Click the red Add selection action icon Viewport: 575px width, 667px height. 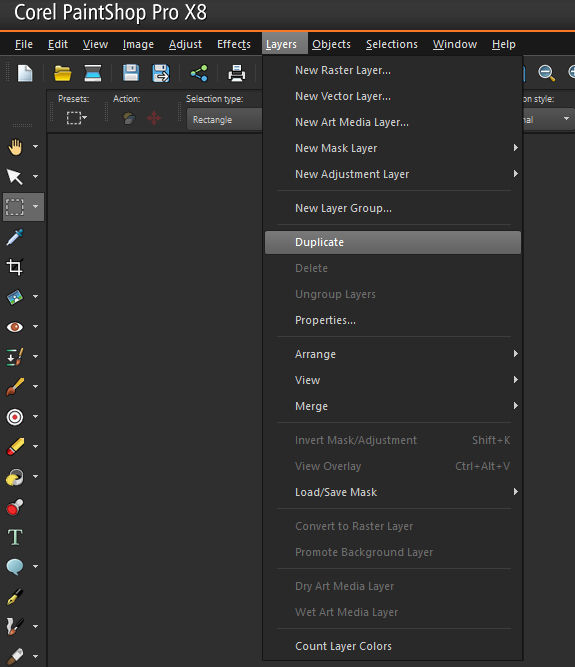tap(154, 118)
